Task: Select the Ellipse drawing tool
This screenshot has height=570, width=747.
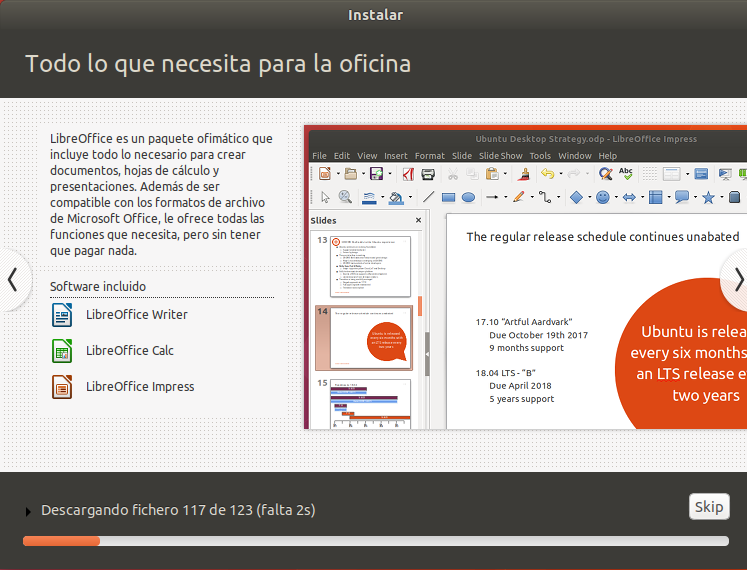Action: 468,197
